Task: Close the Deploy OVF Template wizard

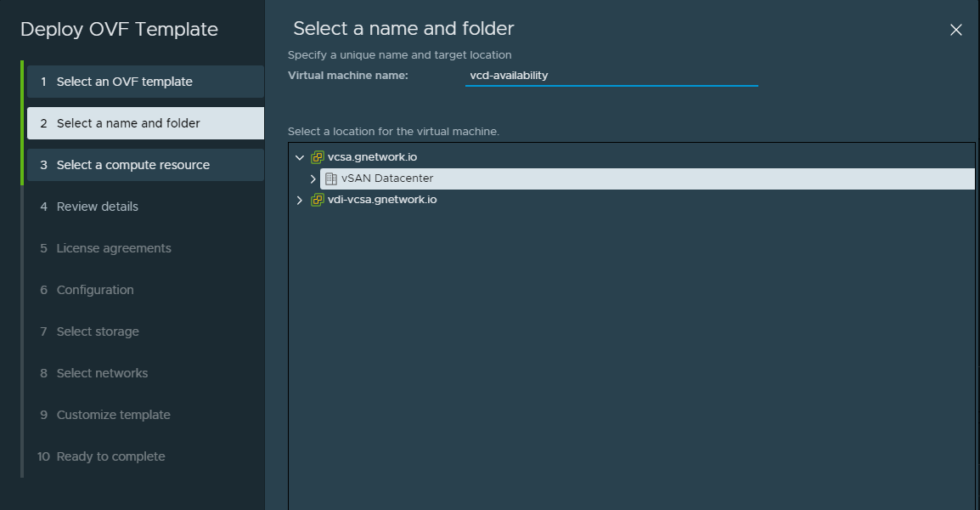Action: pyautogui.click(x=956, y=29)
